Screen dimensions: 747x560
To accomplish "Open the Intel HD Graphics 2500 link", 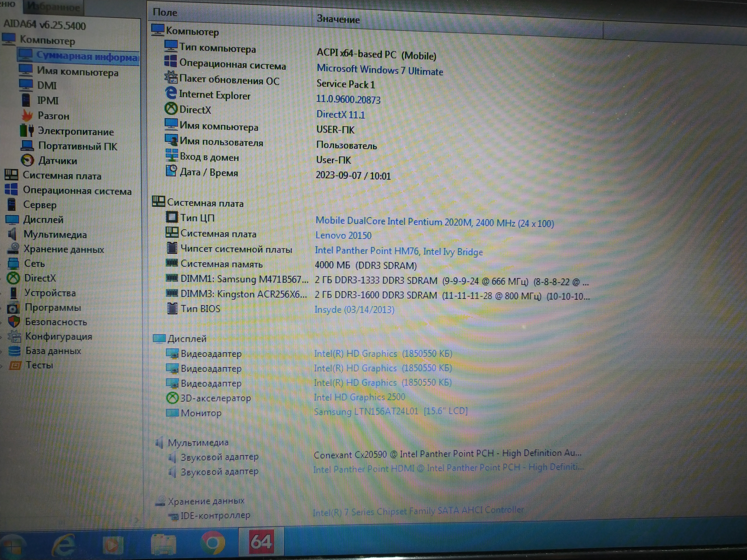I will click(359, 397).
